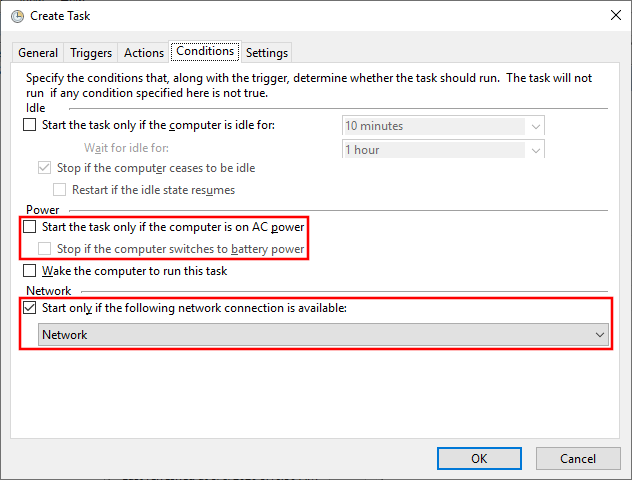Open the Triggers tab

click(x=91, y=53)
